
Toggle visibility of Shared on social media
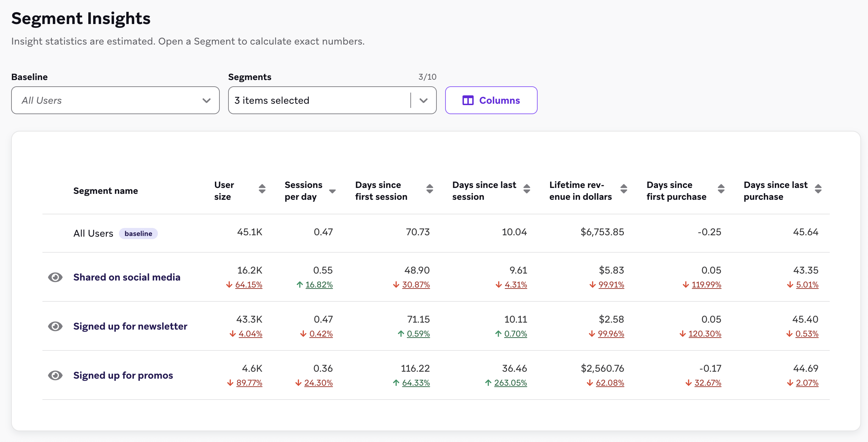pos(55,277)
